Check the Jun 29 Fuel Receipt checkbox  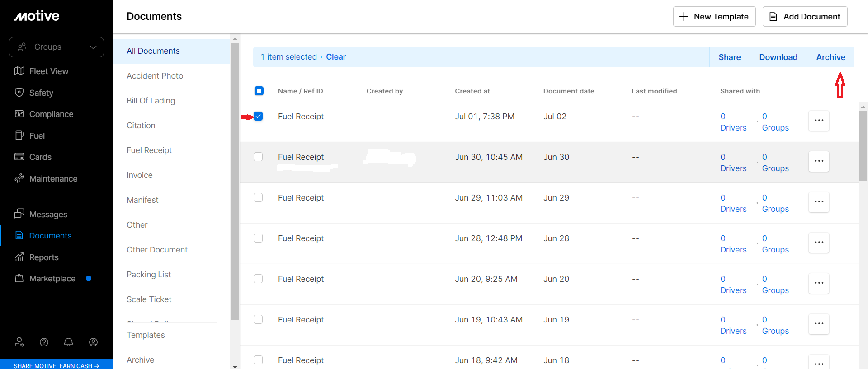258,197
